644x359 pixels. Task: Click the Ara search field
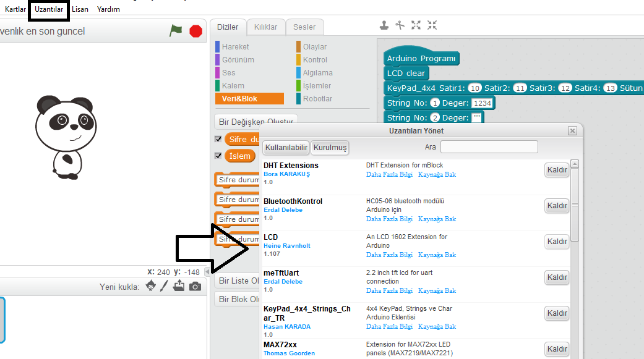[x=489, y=147]
